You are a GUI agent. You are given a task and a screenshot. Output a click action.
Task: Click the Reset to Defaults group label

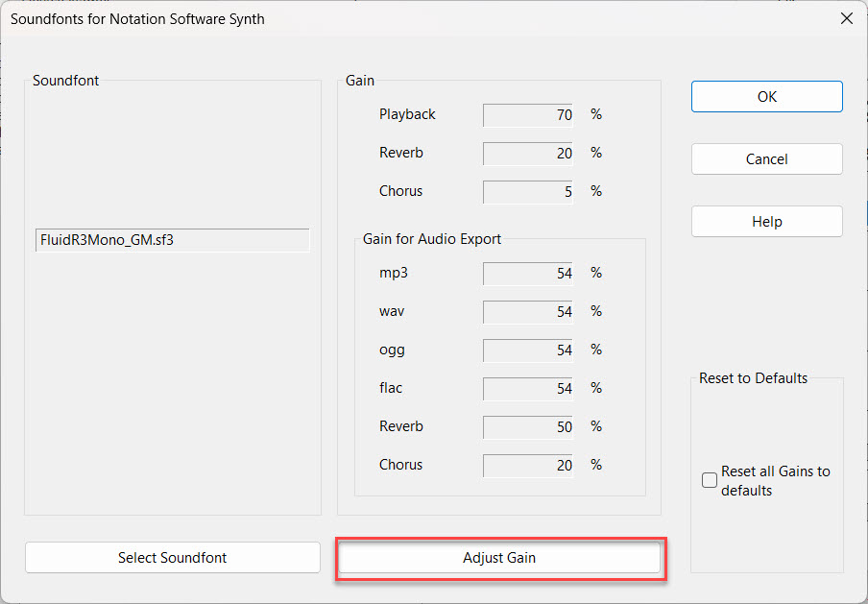[x=753, y=377]
